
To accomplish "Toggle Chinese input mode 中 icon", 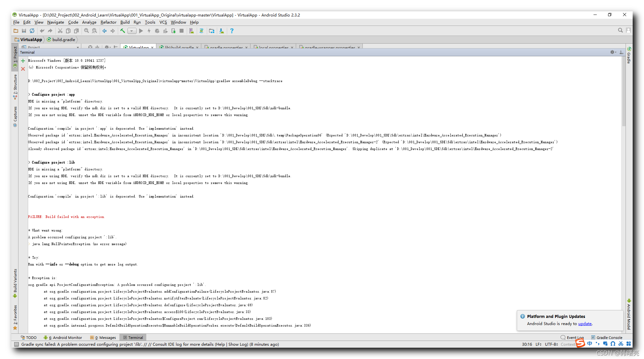I will click(590, 343).
